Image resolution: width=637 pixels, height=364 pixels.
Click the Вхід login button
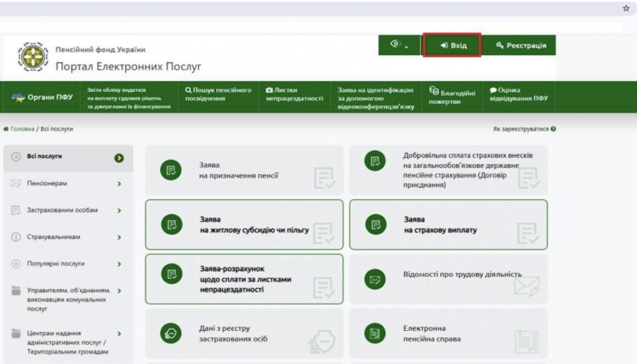click(452, 45)
